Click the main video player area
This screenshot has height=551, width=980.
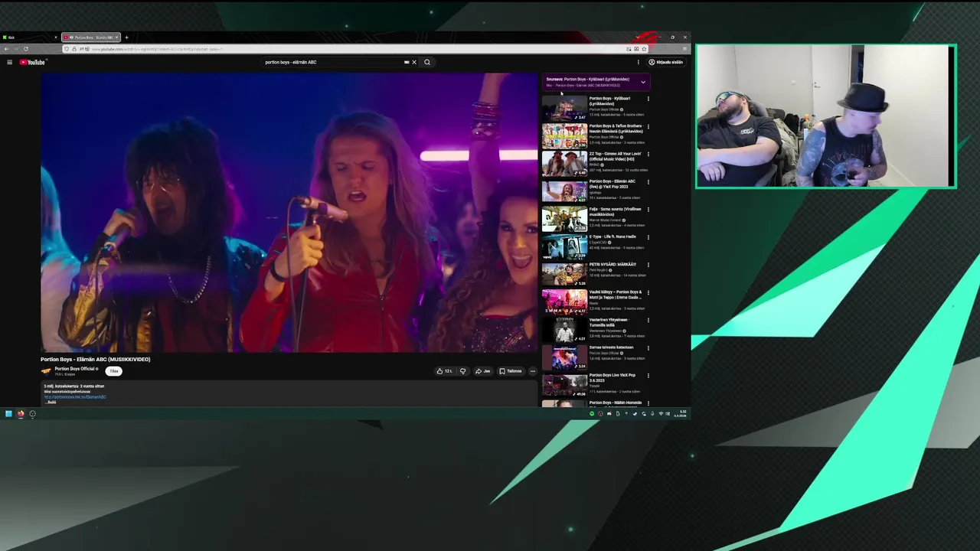(x=289, y=213)
